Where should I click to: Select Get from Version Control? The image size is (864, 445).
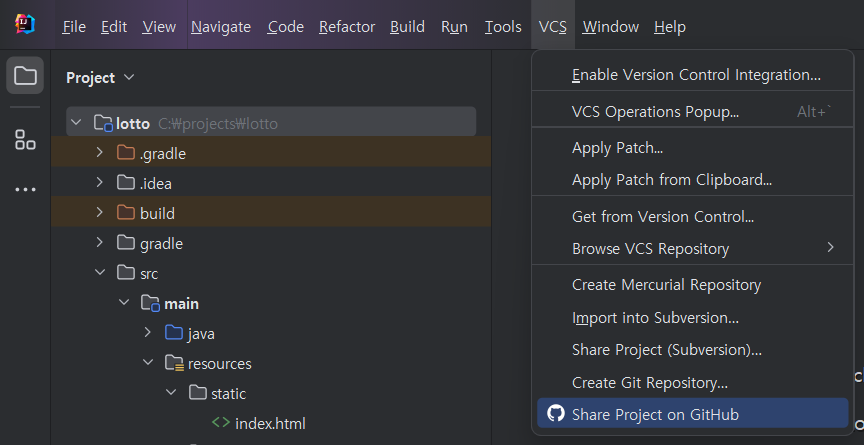pos(693,216)
